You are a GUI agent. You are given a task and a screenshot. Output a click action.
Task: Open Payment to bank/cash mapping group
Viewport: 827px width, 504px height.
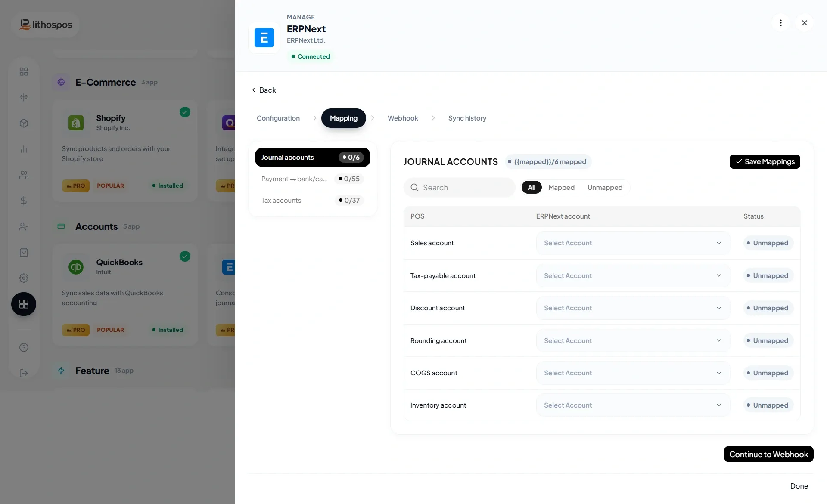tap(313, 179)
